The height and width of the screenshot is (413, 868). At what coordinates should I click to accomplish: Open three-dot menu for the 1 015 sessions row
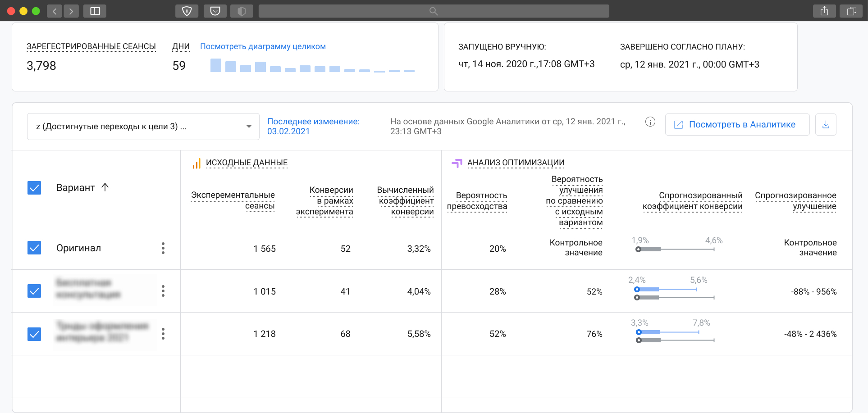click(163, 291)
